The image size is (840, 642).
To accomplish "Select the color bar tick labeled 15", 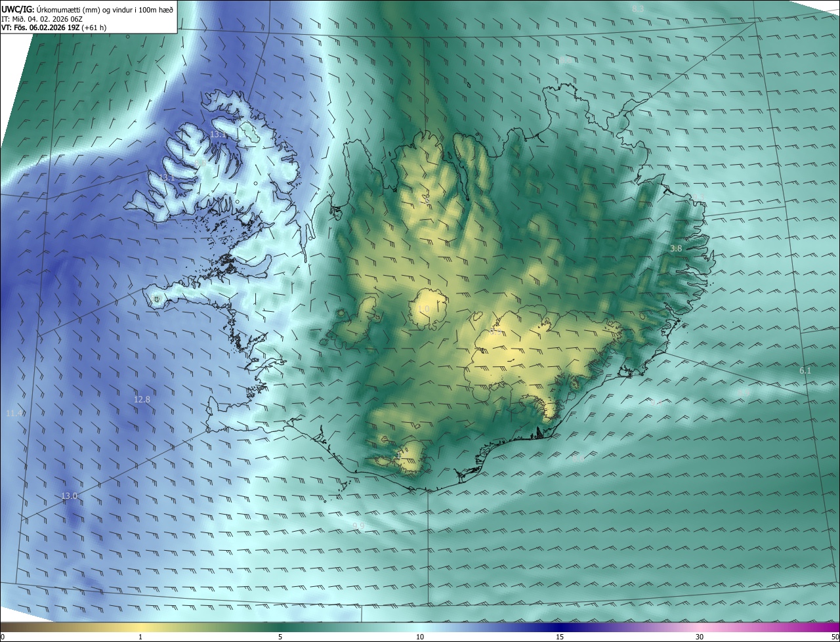I will point(560,637).
